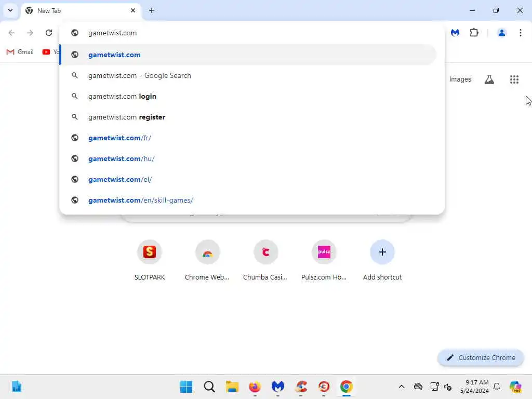Click the Images link
The height and width of the screenshot is (399, 532).
[460, 79]
